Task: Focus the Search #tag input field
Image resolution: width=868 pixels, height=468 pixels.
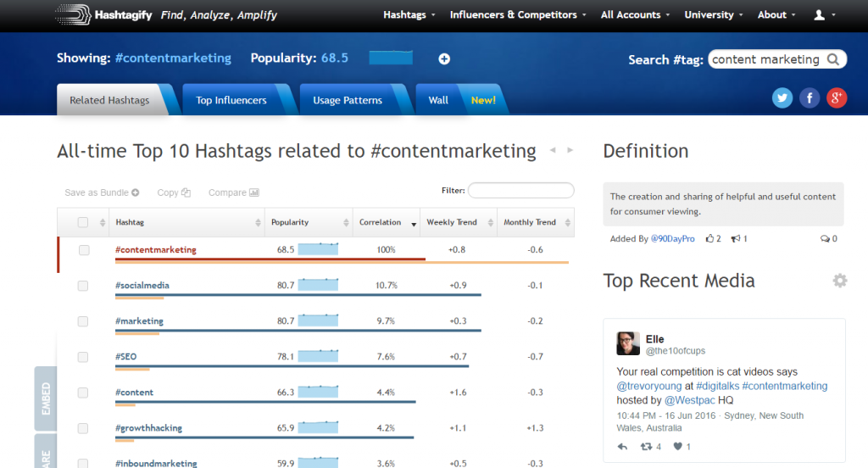Action: point(777,59)
